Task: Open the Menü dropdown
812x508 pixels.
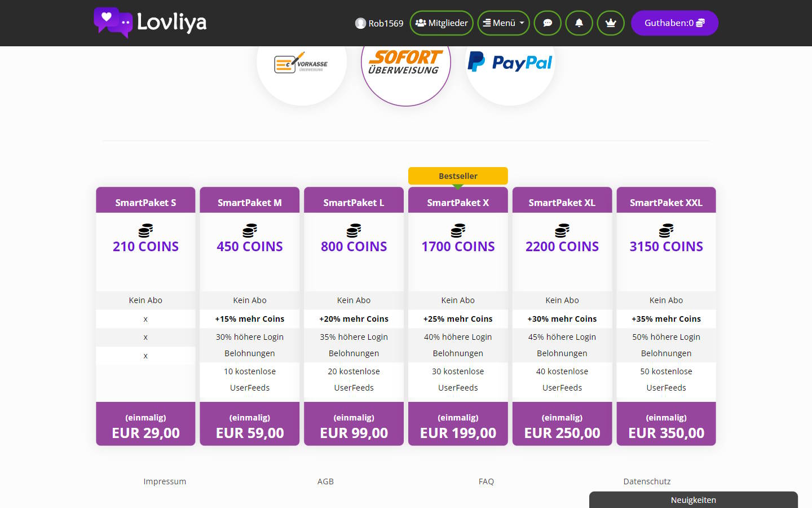Action: (503, 23)
